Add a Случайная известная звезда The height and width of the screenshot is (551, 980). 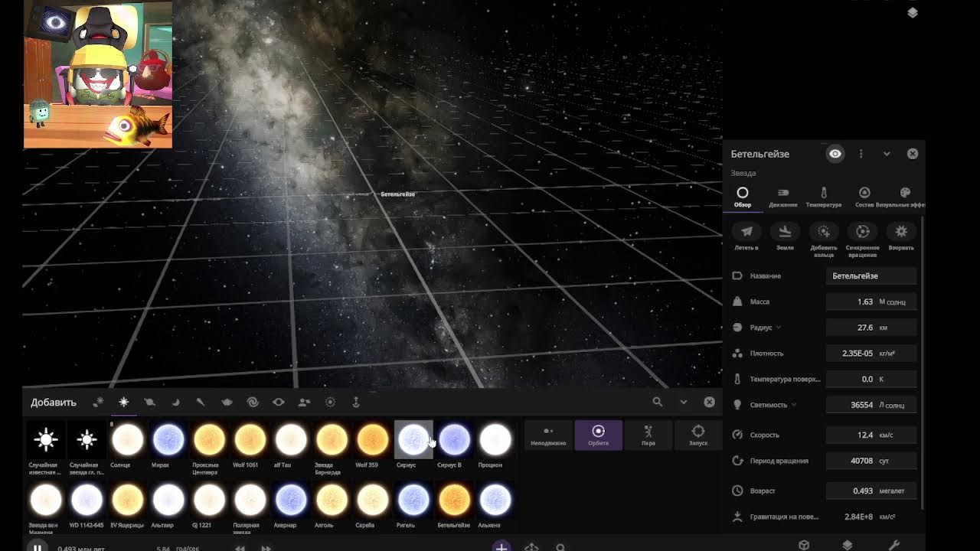46,440
